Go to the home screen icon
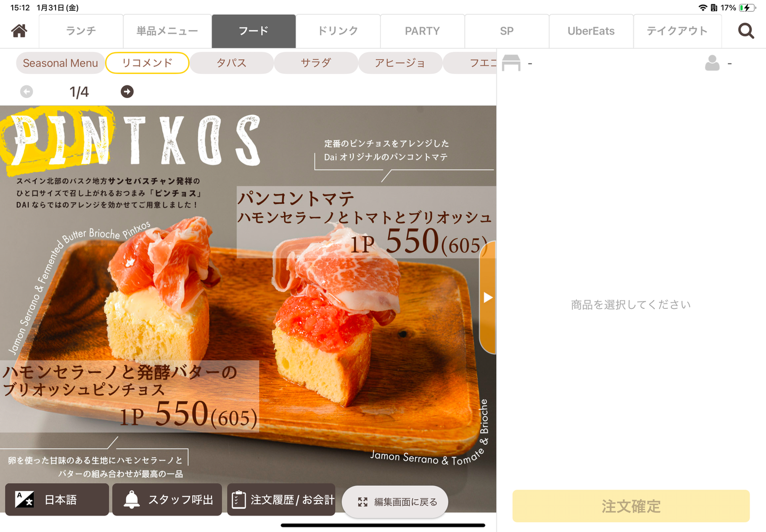 coord(19,31)
